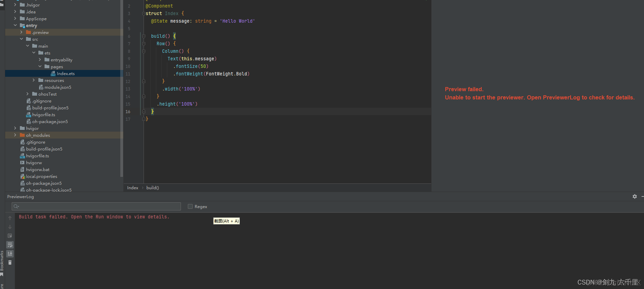The image size is (644, 289).
Task: Click the Preview failed message
Action: click(464, 89)
